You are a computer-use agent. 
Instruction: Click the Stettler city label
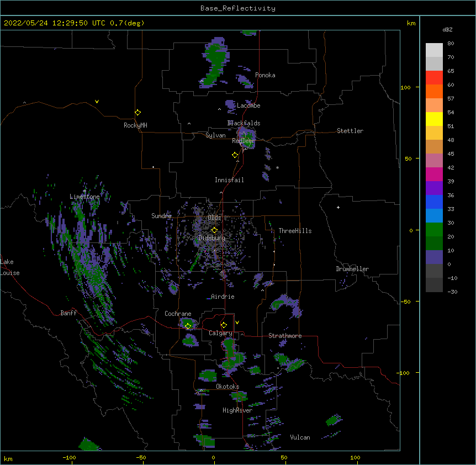pyautogui.click(x=350, y=131)
